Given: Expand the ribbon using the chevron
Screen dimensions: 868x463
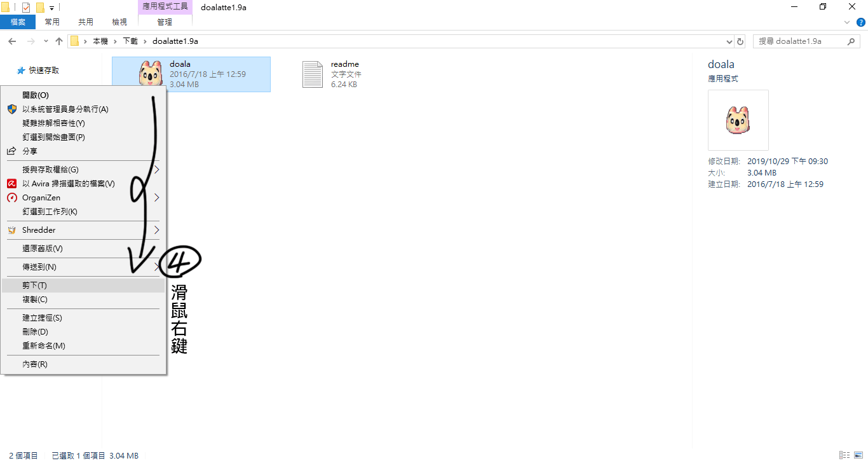Looking at the screenshot, I should point(847,22).
